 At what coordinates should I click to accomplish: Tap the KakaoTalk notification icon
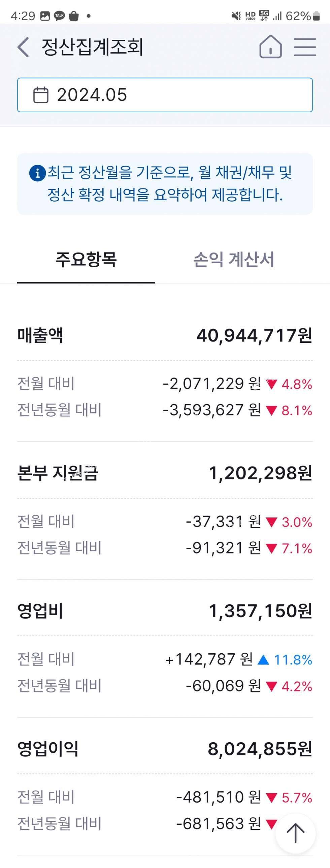[x=60, y=16]
